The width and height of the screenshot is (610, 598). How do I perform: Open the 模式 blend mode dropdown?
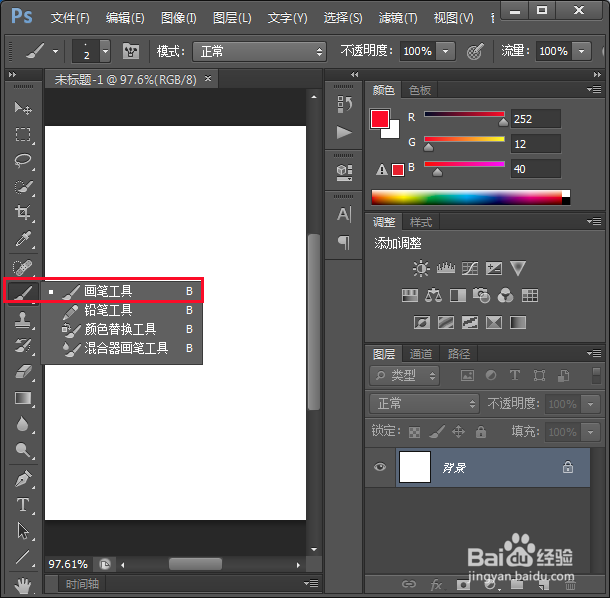259,51
